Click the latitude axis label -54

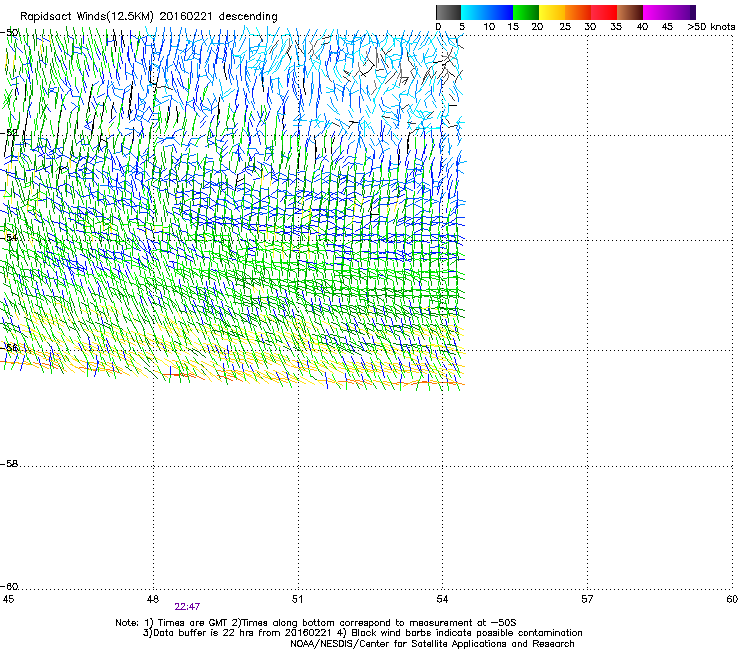[x=9, y=237]
